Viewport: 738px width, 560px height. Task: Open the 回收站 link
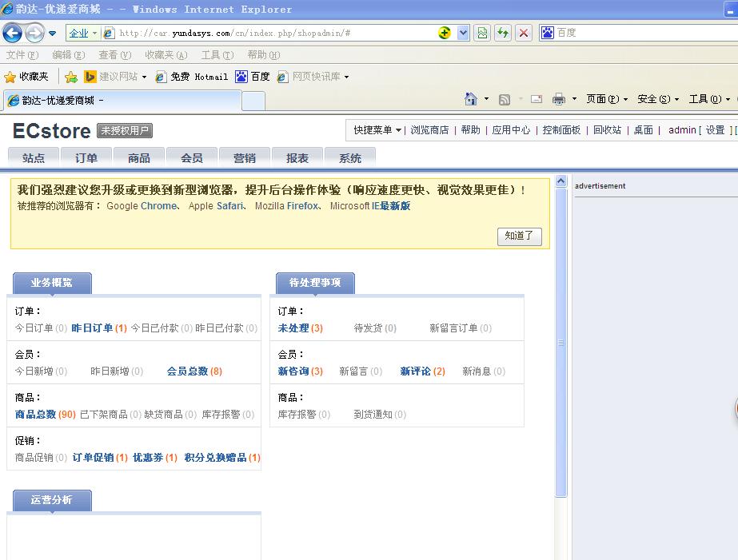tap(607, 130)
